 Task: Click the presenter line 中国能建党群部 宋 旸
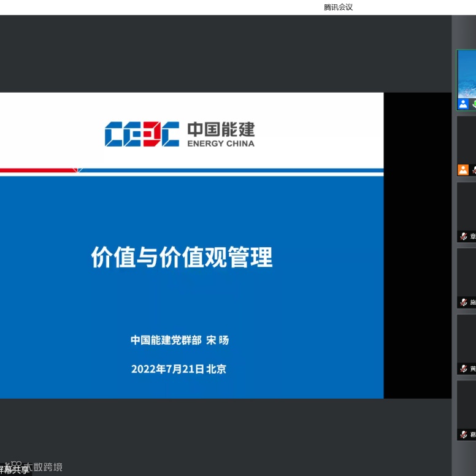tap(180, 340)
